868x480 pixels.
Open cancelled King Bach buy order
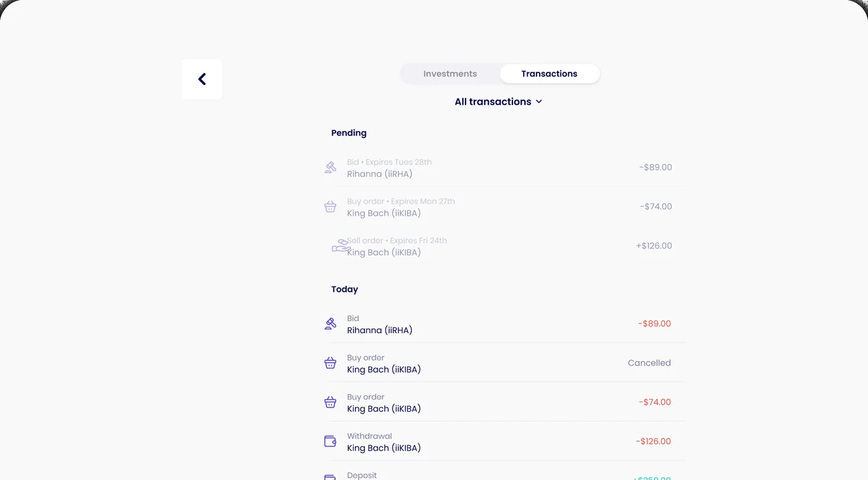click(505, 363)
